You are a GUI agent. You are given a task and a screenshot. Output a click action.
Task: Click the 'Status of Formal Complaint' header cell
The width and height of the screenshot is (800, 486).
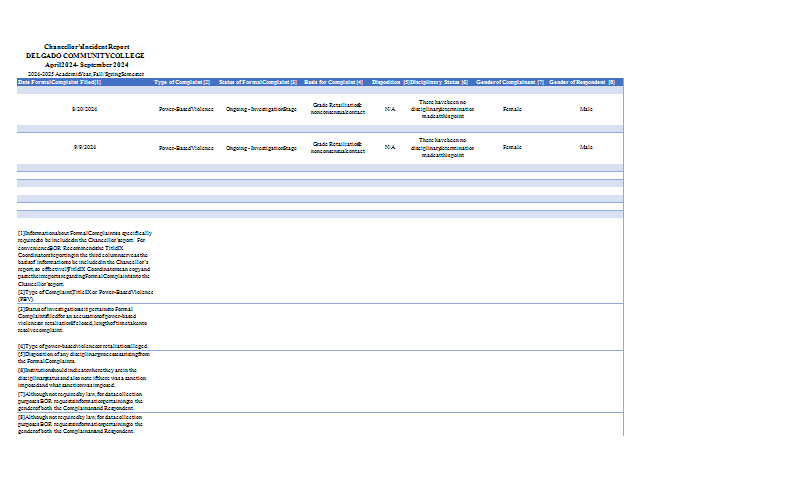(x=258, y=82)
